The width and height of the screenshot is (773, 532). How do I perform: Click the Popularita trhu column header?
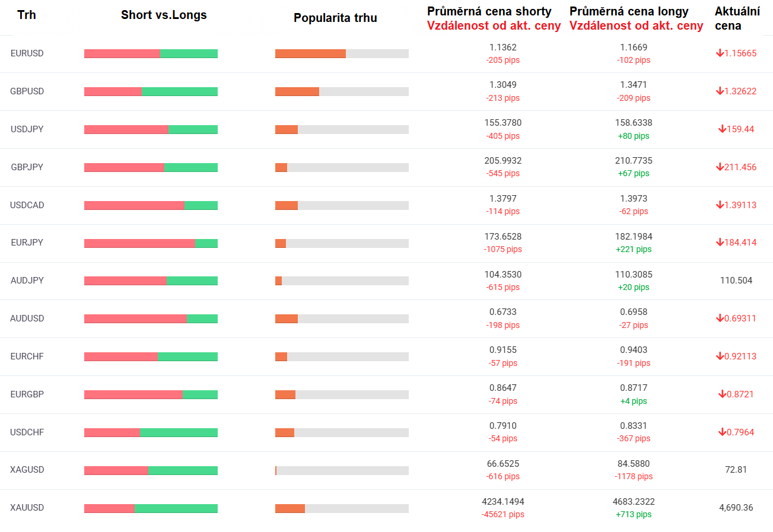[x=335, y=18]
